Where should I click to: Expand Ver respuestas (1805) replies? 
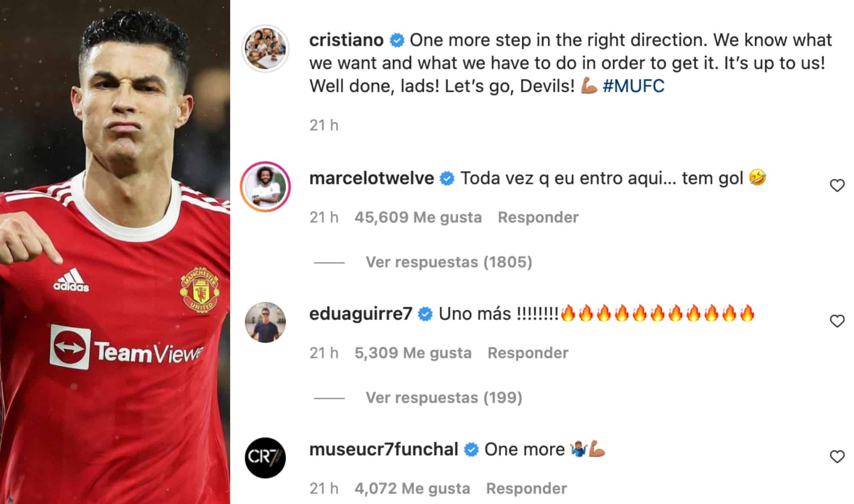(x=449, y=262)
